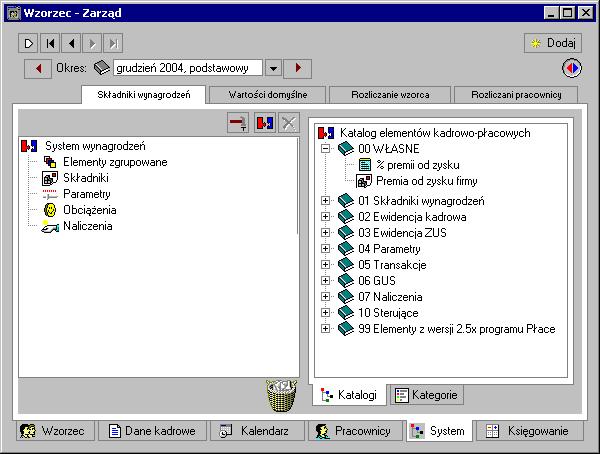Expand the 10 Sterujące catalog
The width and height of the screenshot is (600, 454).
point(325,313)
